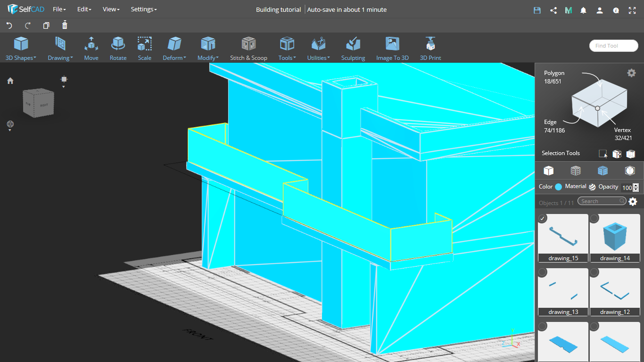This screenshot has width=644, height=362.
Task: Click the SelfCAD logo
Action: coord(26,9)
